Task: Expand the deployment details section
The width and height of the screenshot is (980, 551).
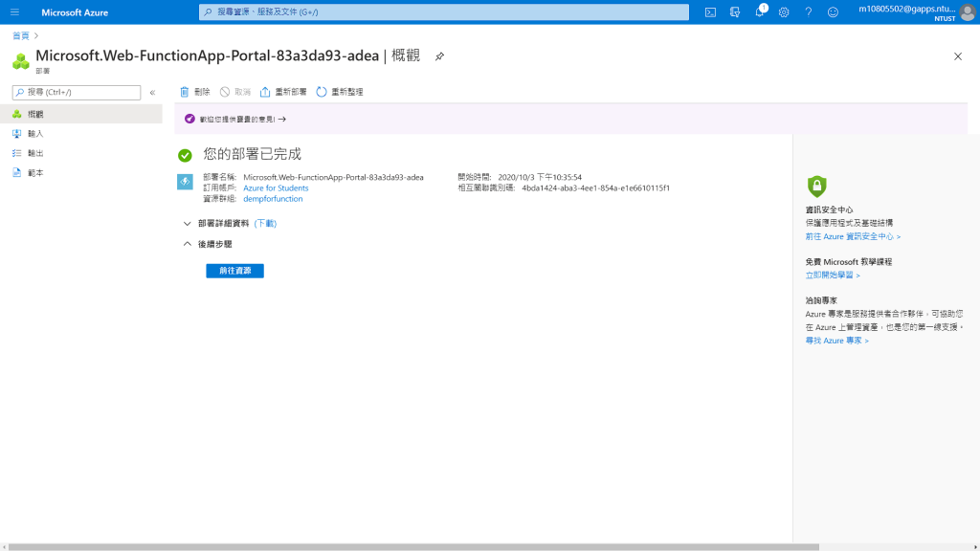Action: pyautogui.click(x=187, y=224)
